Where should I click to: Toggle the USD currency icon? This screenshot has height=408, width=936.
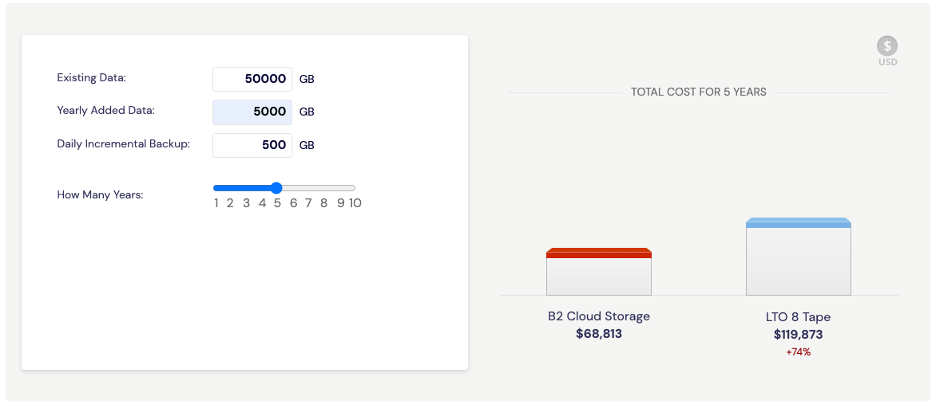[x=887, y=46]
